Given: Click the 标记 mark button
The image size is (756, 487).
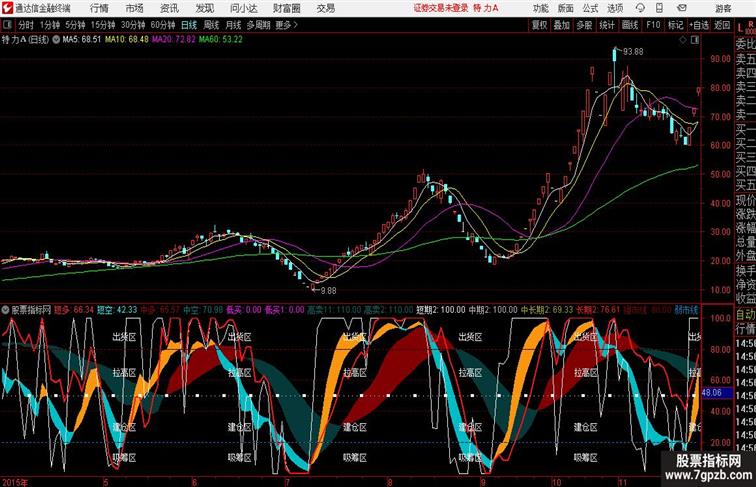Looking at the screenshot, I should point(675,25).
